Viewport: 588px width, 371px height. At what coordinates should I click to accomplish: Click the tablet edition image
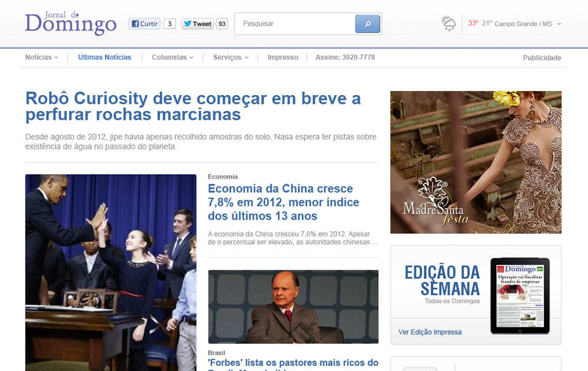pyautogui.click(x=520, y=296)
